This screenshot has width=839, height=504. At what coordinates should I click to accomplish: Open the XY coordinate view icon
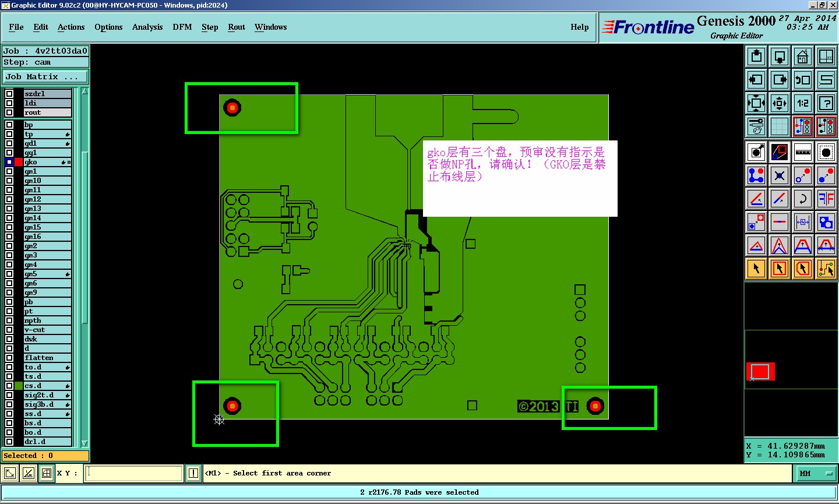(x=826, y=57)
